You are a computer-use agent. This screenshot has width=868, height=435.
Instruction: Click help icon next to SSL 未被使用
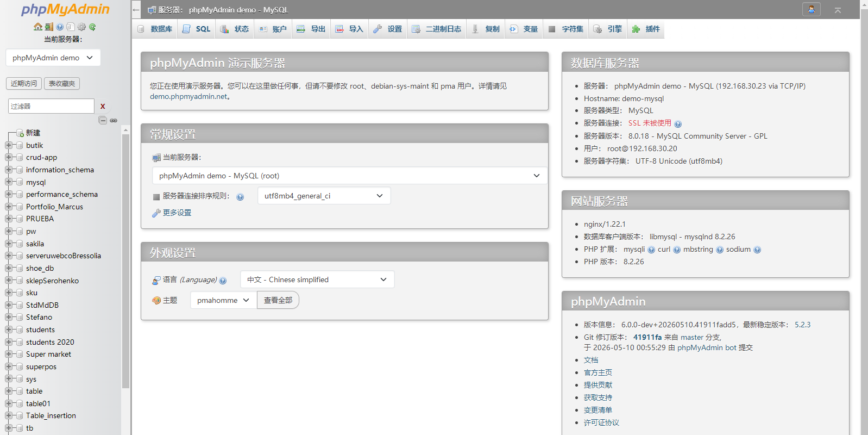[x=678, y=124]
